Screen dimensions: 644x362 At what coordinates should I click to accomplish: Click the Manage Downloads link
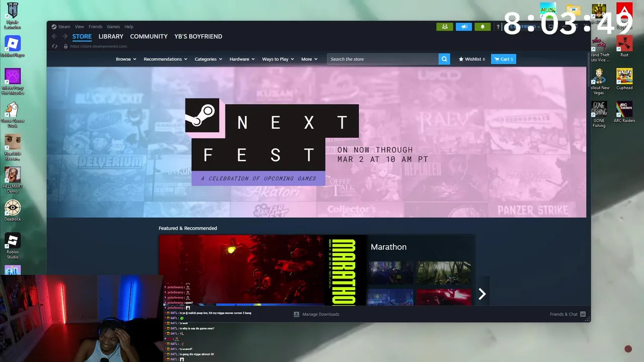320,314
